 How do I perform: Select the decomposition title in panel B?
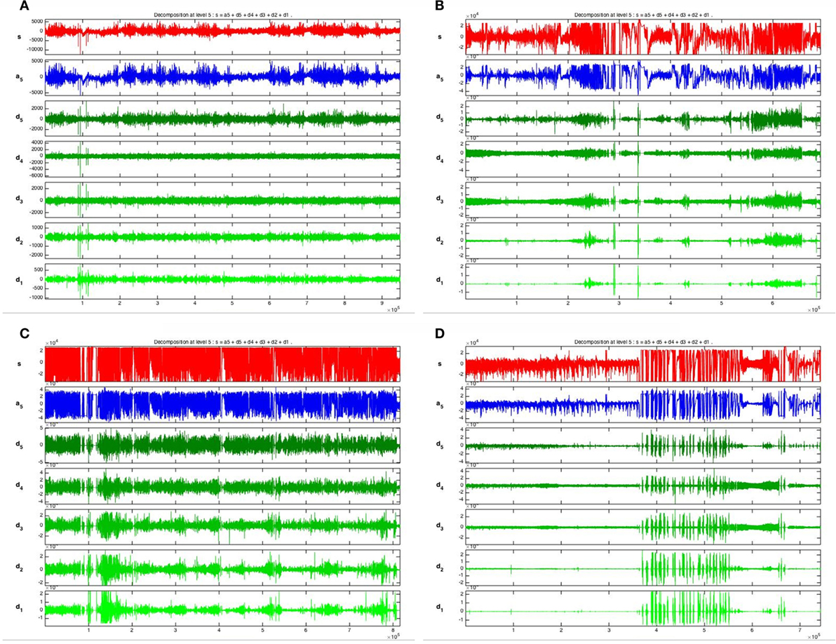tap(644, 15)
